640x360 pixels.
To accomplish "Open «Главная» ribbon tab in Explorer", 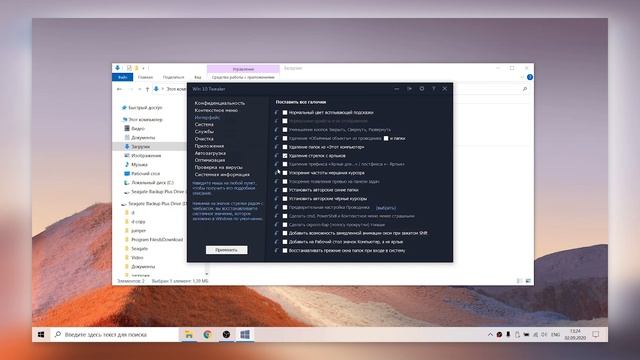I will 145,77.
